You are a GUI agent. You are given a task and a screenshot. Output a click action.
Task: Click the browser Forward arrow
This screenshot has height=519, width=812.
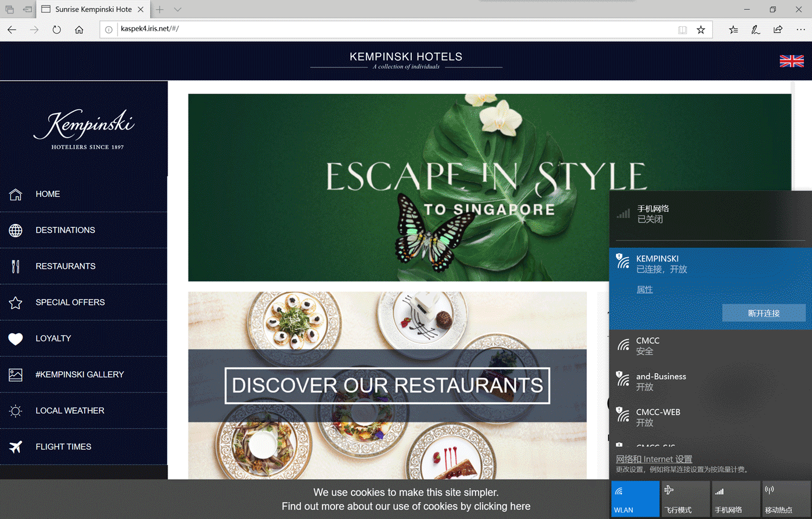[x=34, y=30]
